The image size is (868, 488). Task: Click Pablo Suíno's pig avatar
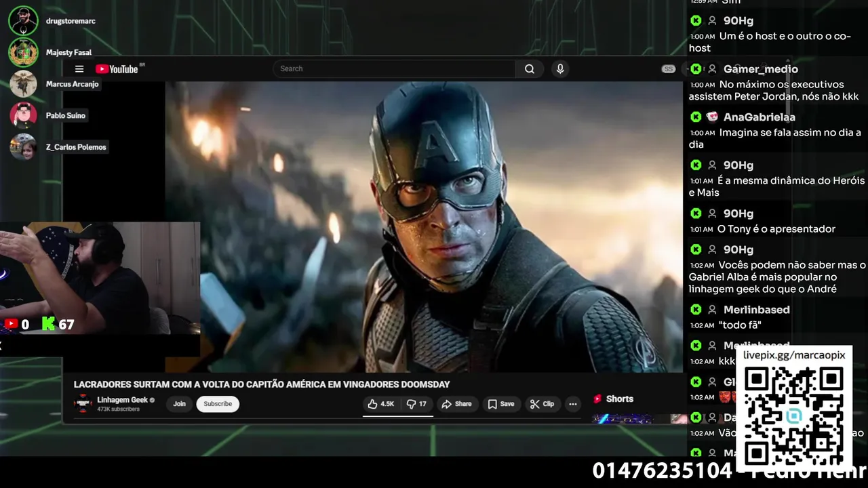click(x=23, y=115)
